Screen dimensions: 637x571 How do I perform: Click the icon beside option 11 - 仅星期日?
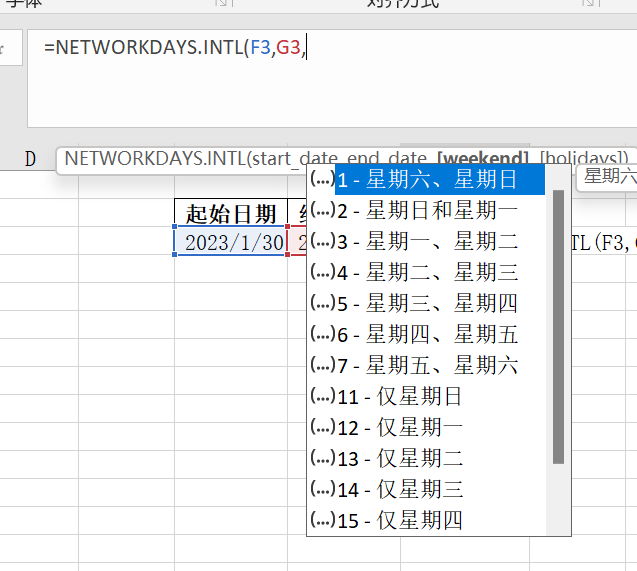pos(322,396)
